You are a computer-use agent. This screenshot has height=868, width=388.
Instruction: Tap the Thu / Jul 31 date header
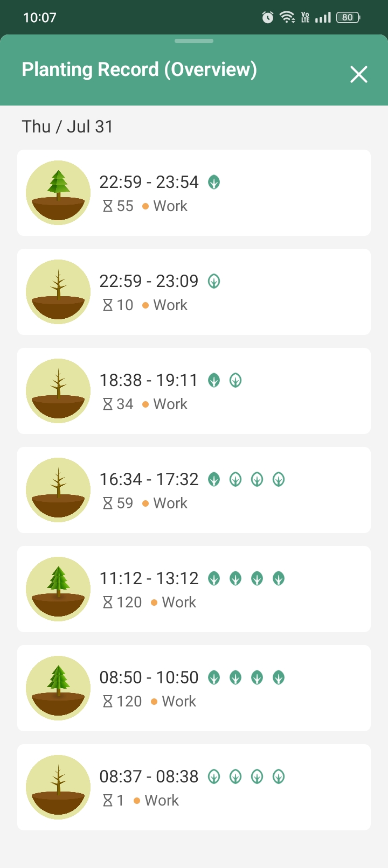[x=67, y=127]
